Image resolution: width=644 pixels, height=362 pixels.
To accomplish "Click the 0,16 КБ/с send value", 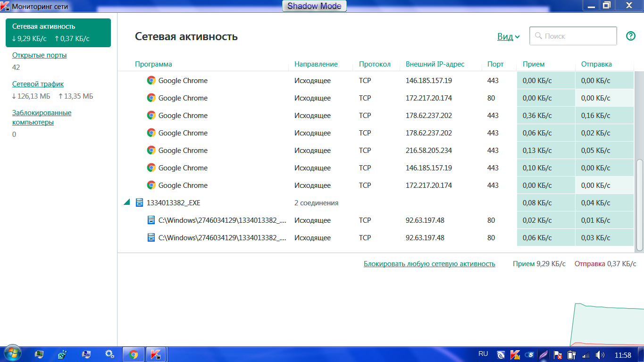I will click(x=596, y=116).
